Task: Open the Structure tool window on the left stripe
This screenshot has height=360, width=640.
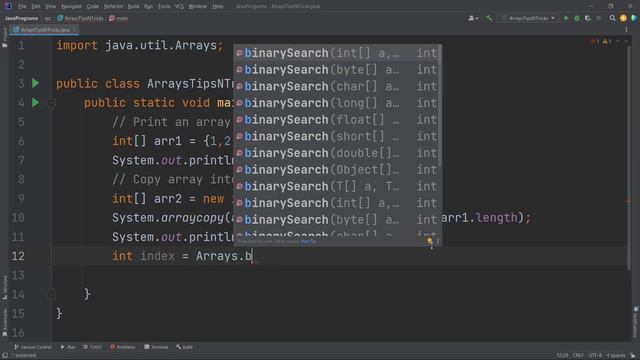Action: point(4,288)
